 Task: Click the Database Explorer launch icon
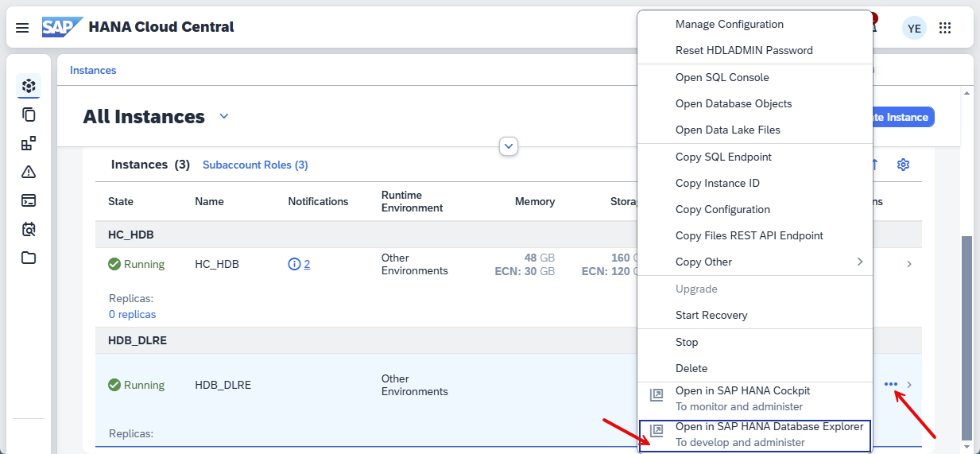pos(657,431)
